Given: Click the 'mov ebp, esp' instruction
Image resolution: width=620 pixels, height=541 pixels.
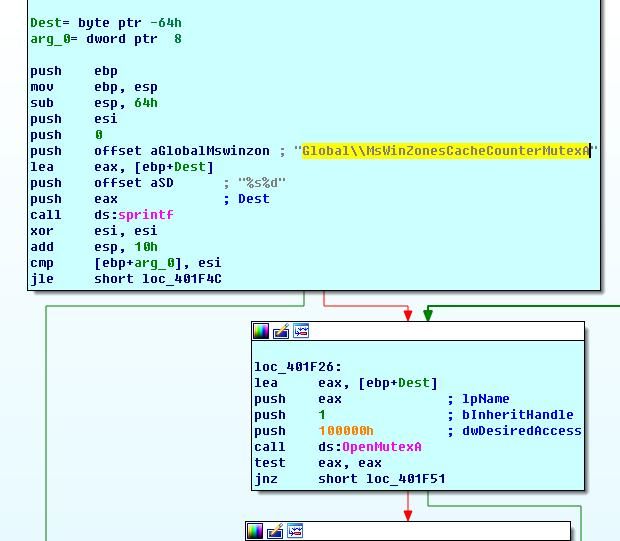Looking at the screenshot, I should coord(94,87).
